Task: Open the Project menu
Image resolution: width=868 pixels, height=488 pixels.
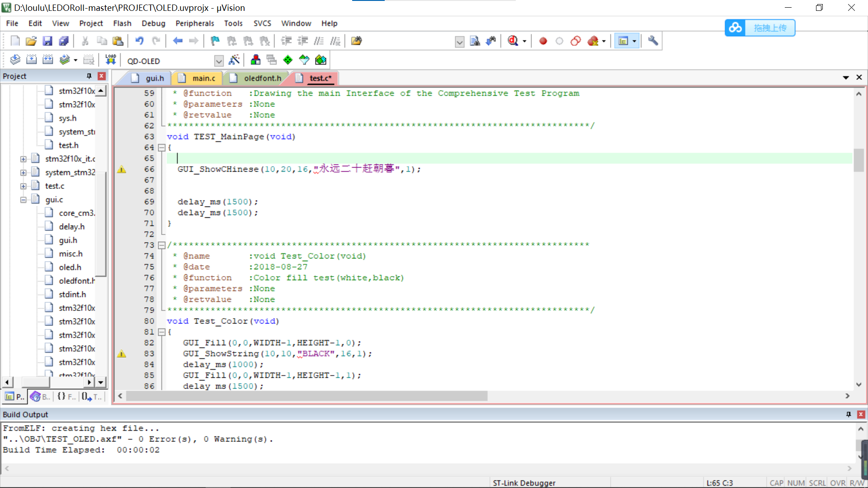Action: tap(91, 23)
